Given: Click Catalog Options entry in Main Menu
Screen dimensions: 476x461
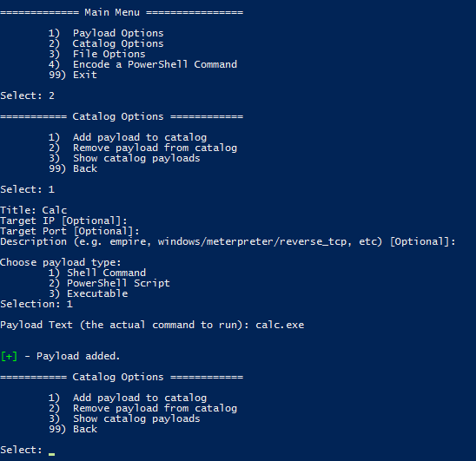Looking at the screenshot, I should (x=106, y=43).
